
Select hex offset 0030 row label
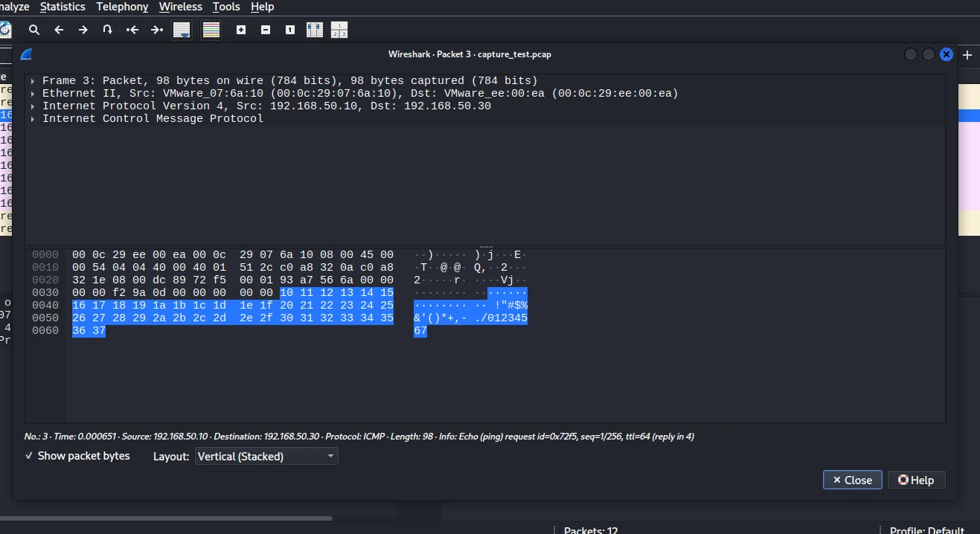(x=45, y=293)
